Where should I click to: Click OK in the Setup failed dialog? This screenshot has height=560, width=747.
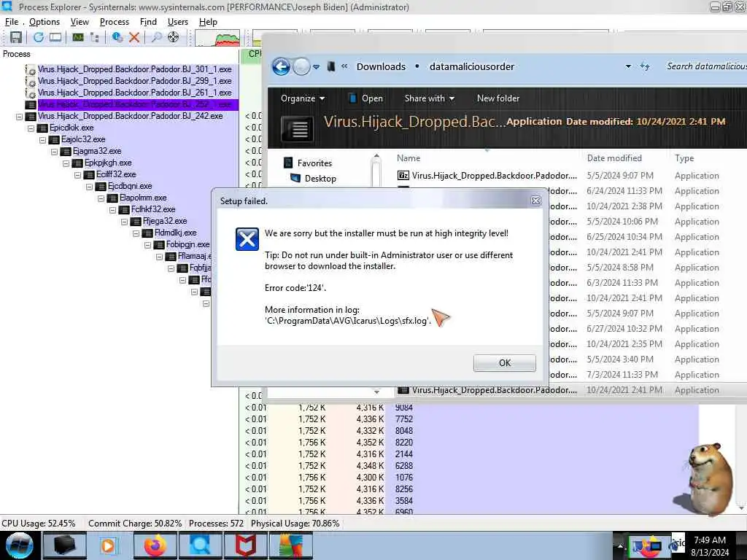[x=505, y=363]
